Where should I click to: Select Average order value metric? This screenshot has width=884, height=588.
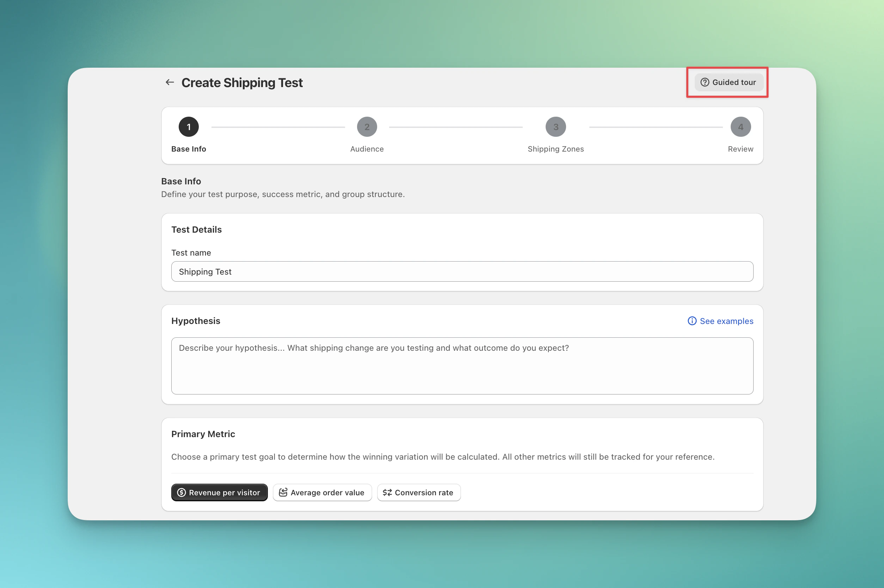[322, 492]
